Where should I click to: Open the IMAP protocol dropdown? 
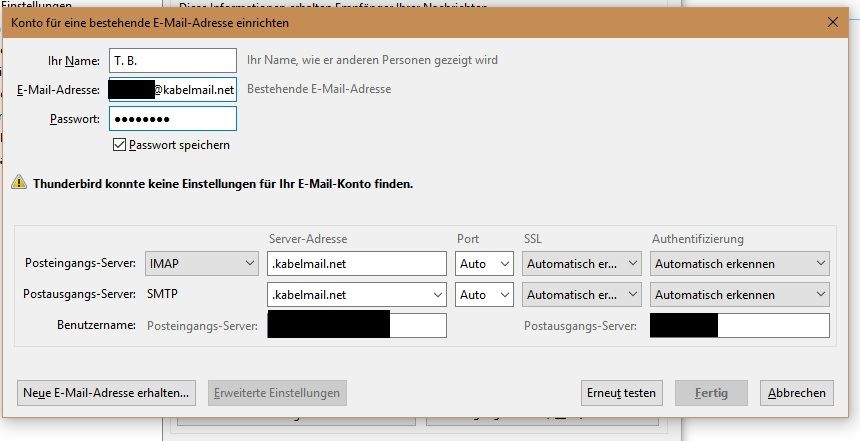201,264
